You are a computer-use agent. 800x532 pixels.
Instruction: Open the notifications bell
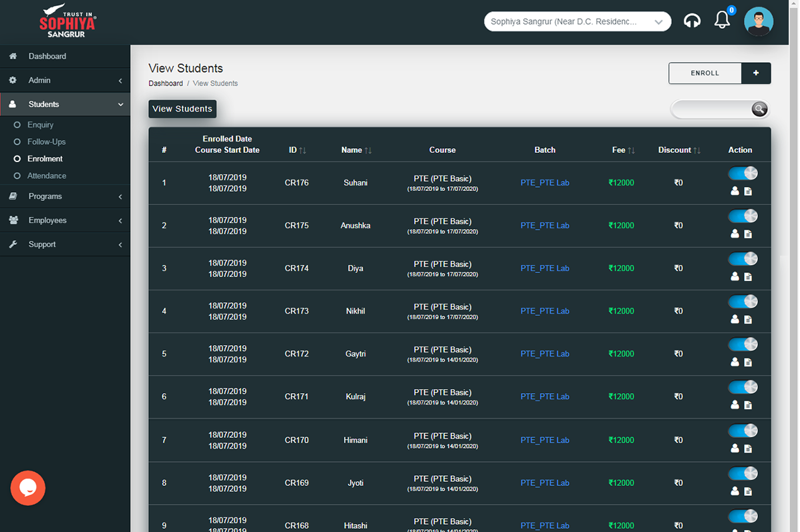pos(722,20)
